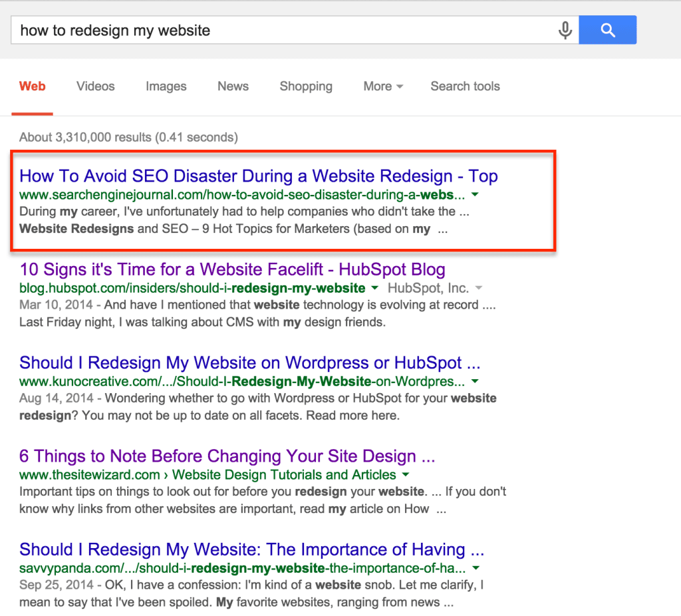Click the 'Aug 14, 2014' snippet text

57,398
